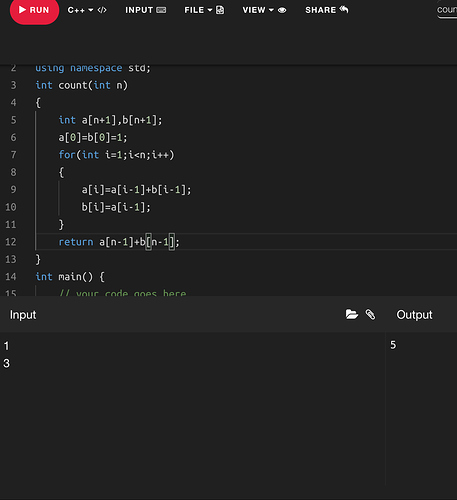
Task: Click the SHARE button
Action: pyautogui.click(x=327, y=10)
